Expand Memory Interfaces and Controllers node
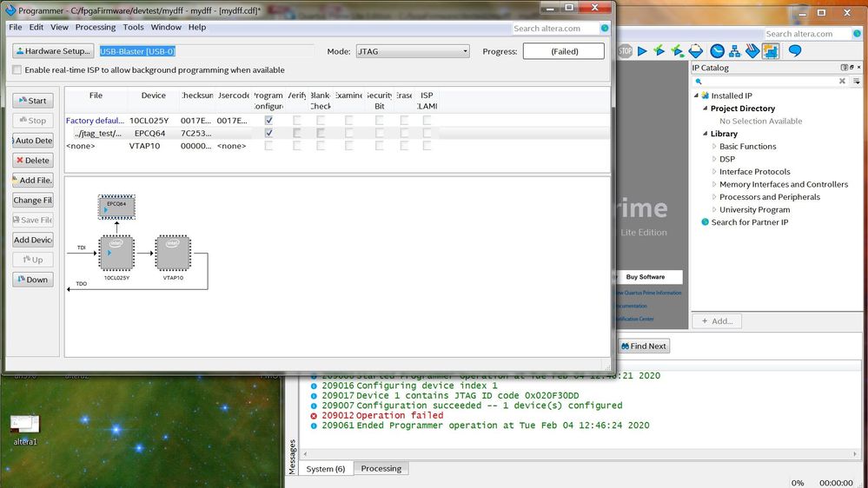The image size is (868, 488). (x=715, y=184)
